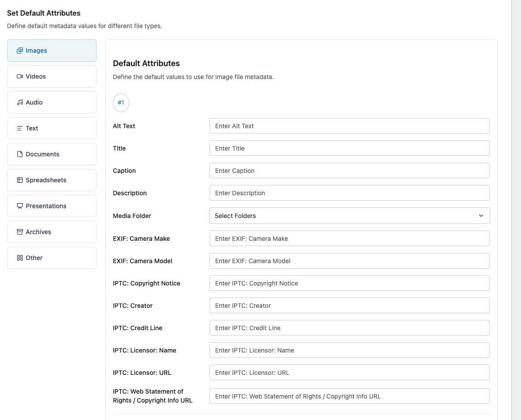Click the image file metadata description text

click(x=193, y=77)
